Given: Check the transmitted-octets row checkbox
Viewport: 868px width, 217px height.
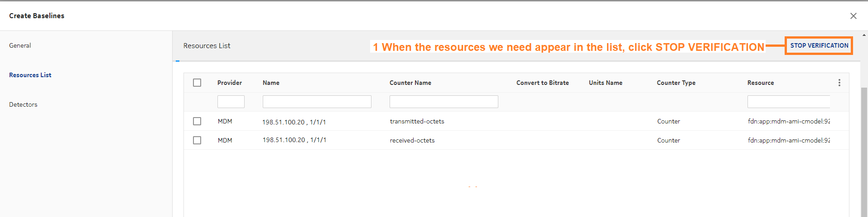Looking at the screenshot, I should 197,121.
